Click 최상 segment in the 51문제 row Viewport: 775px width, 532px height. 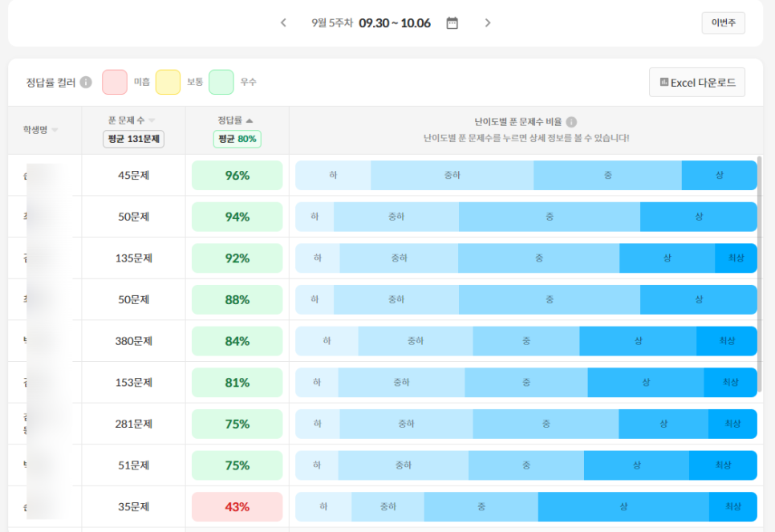(x=723, y=465)
